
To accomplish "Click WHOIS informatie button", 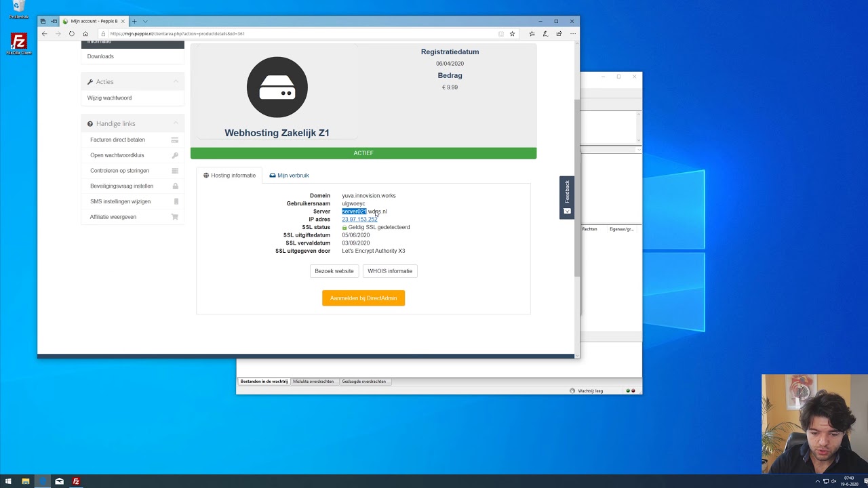I will click(x=390, y=271).
